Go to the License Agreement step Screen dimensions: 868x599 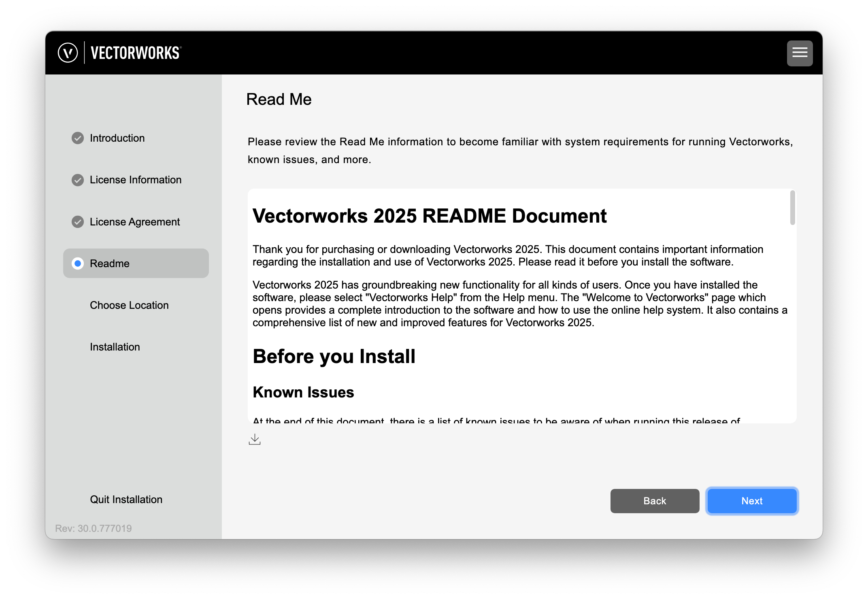point(135,222)
